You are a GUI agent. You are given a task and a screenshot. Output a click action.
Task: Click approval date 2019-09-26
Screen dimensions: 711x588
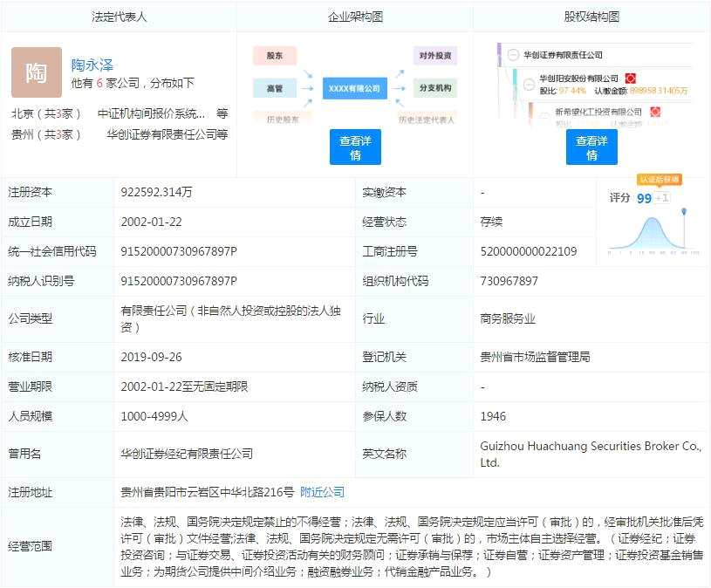152,357
